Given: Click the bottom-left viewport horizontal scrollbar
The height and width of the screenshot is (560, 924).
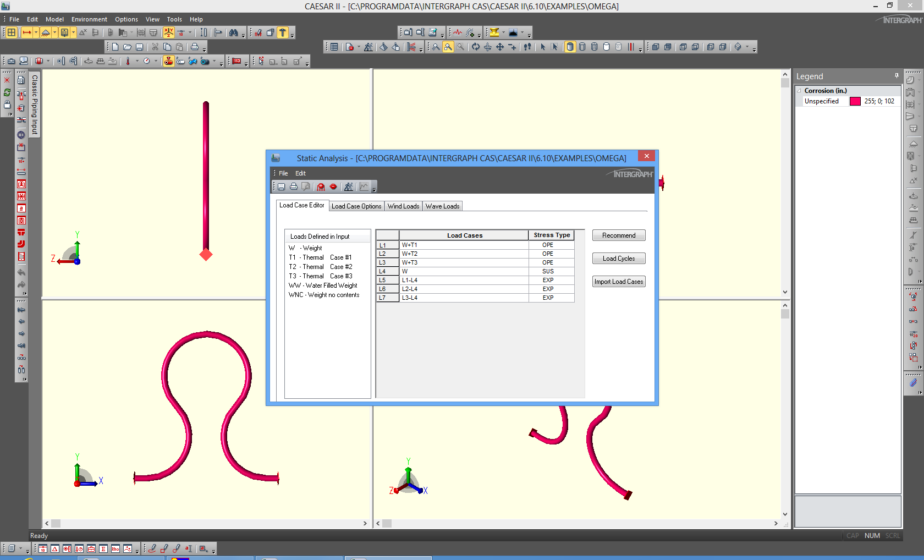Looking at the screenshot, I should click(207, 524).
